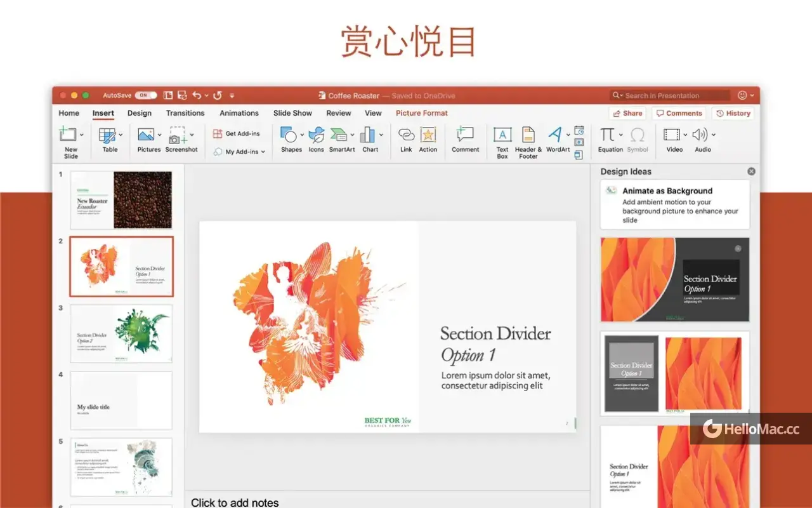Open the Transitions tab
The width and height of the screenshot is (812, 508).
click(x=185, y=113)
